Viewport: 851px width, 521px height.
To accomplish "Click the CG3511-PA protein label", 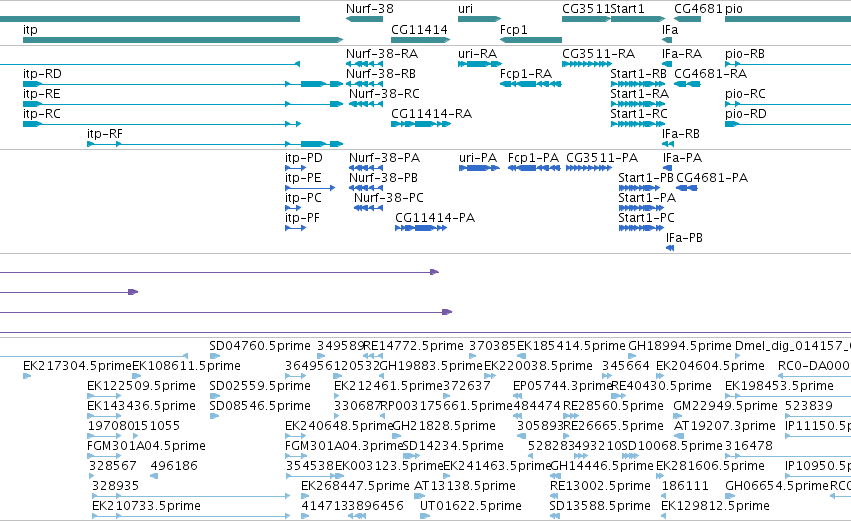I will (602, 158).
